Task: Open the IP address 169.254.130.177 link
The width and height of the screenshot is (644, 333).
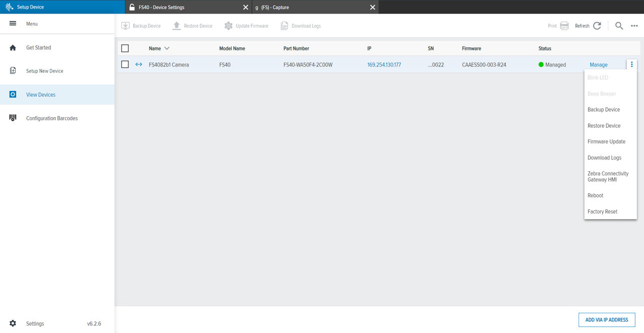Action: click(384, 65)
